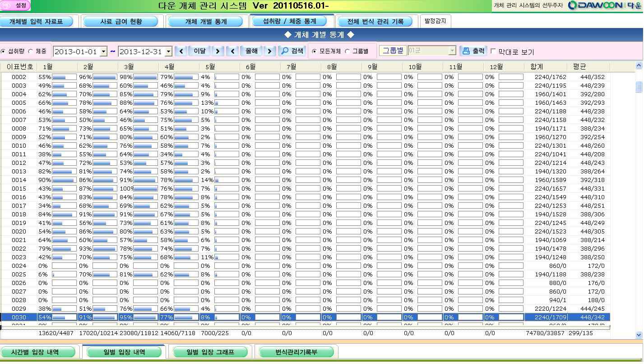
Task: Switch to the 발정감지 tab
Action: click(436, 21)
